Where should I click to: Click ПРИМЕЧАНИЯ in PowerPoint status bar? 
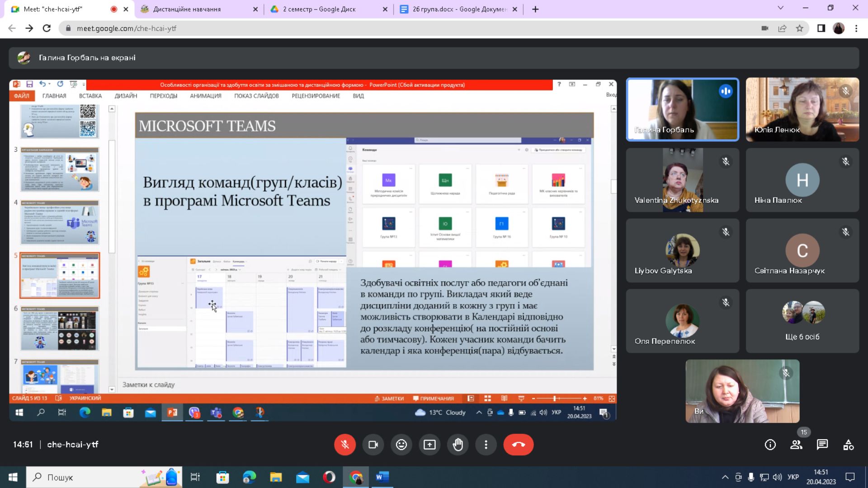tap(433, 399)
